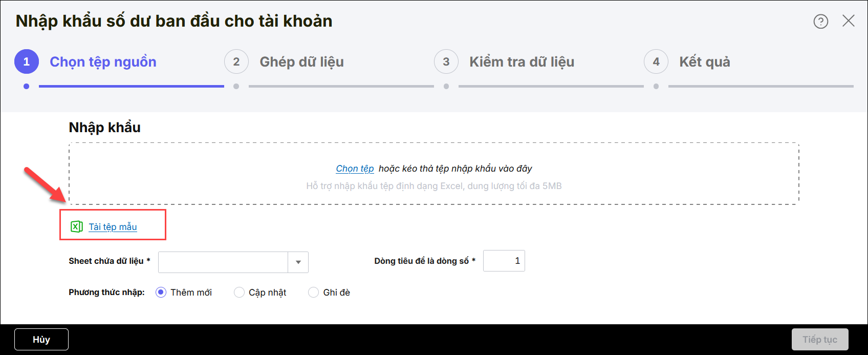Close the import dialog with X icon

[848, 21]
